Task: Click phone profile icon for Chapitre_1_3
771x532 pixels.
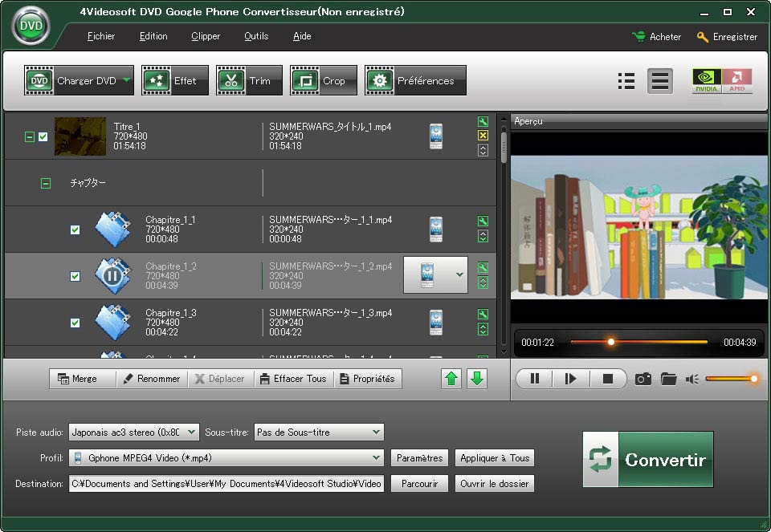Action: [x=435, y=323]
